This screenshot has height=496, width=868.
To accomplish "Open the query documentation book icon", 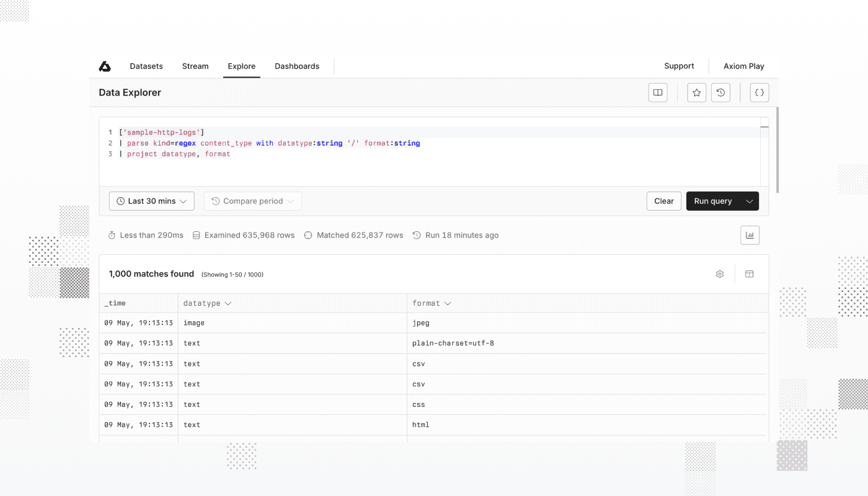I will point(657,92).
